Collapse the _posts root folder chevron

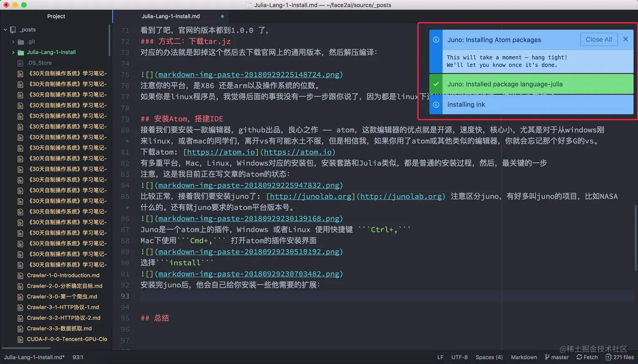pyautogui.click(x=5, y=30)
